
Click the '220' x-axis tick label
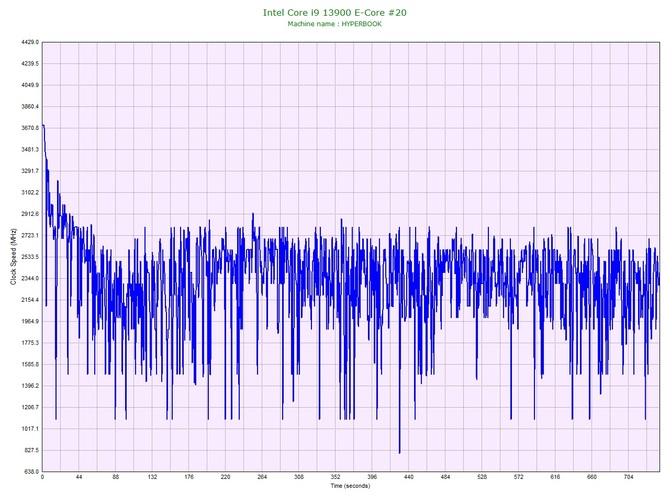pos(226,477)
